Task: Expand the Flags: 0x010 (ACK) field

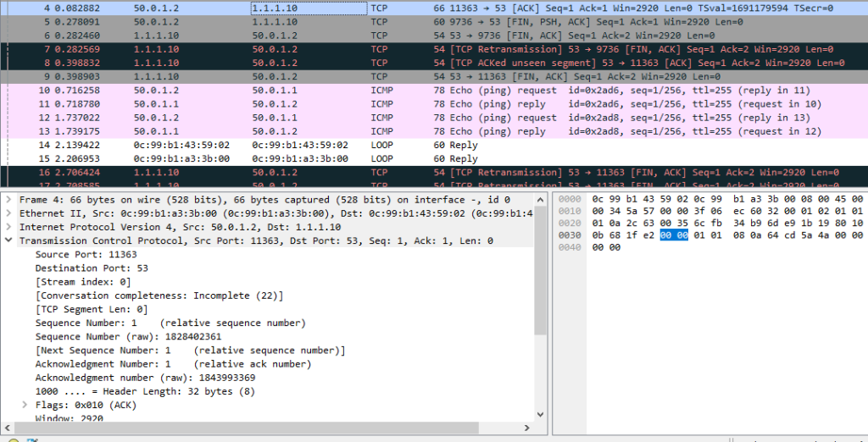Action: pos(25,405)
